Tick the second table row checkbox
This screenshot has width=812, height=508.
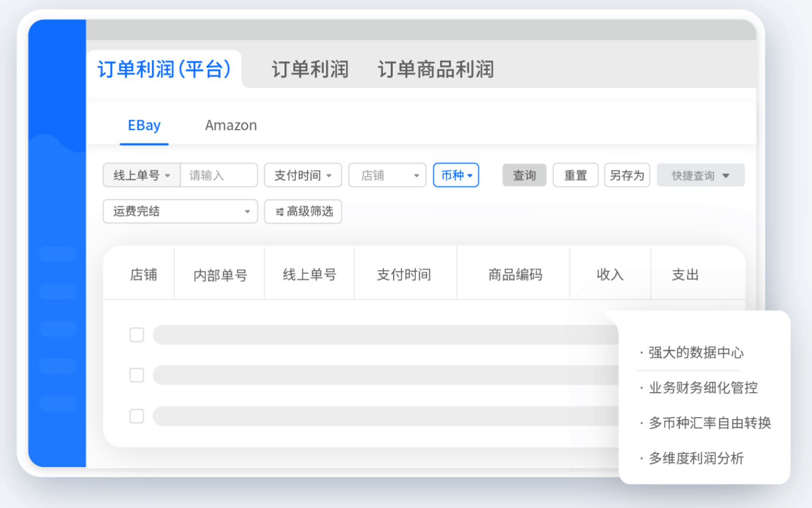coord(137,375)
